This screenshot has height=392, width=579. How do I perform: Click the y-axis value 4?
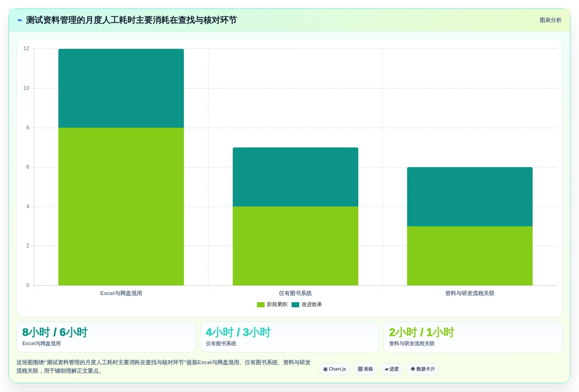click(28, 207)
